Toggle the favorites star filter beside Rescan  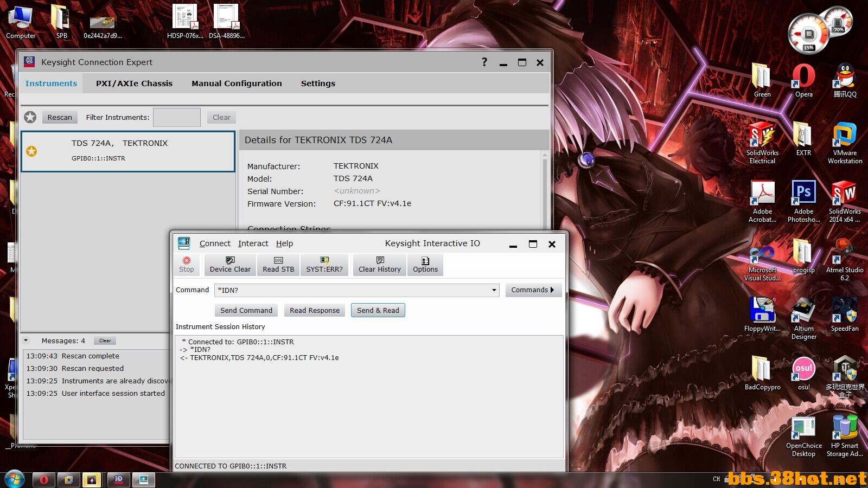coord(30,117)
